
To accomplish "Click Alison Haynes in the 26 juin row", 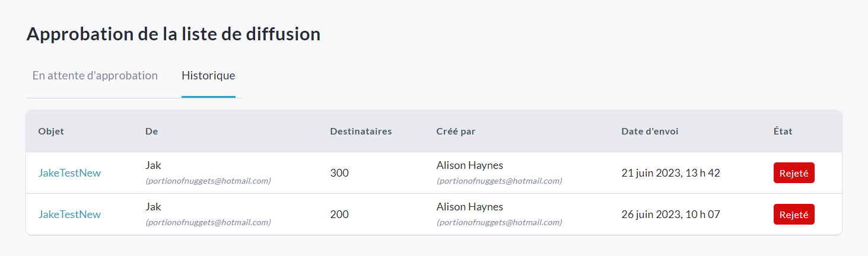I will point(469,207).
